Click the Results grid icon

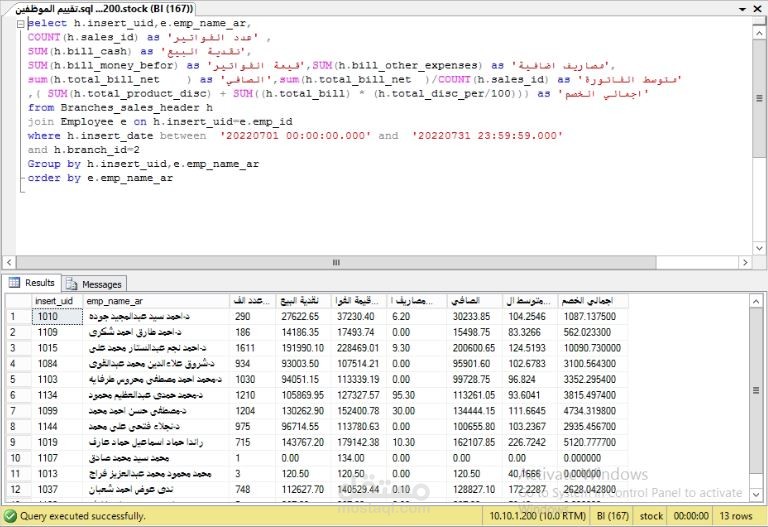[15, 283]
